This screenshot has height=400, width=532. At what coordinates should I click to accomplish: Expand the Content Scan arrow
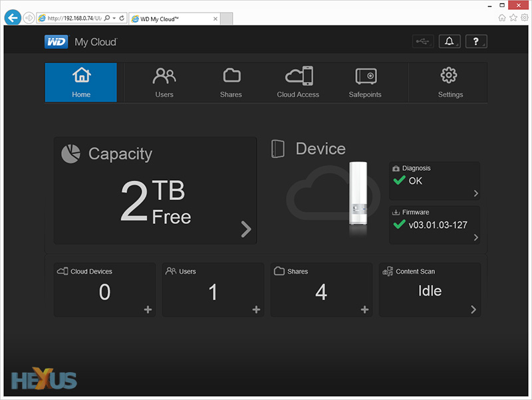pyautogui.click(x=473, y=310)
